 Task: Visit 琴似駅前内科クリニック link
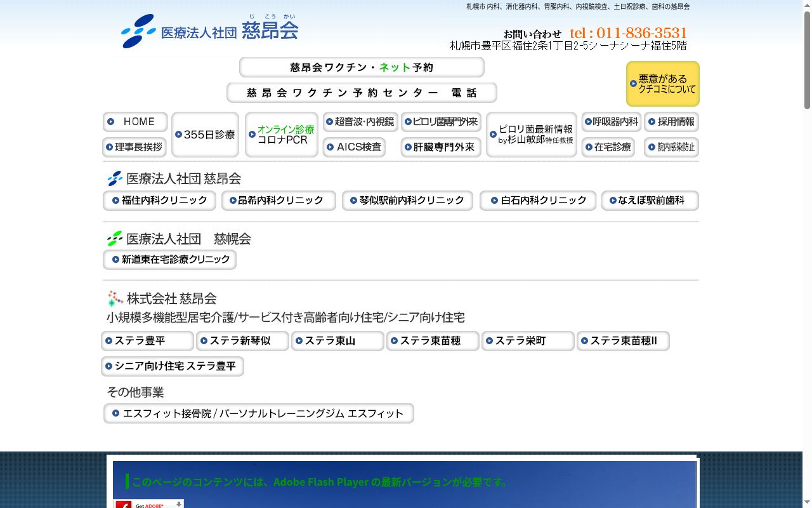pos(407,201)
